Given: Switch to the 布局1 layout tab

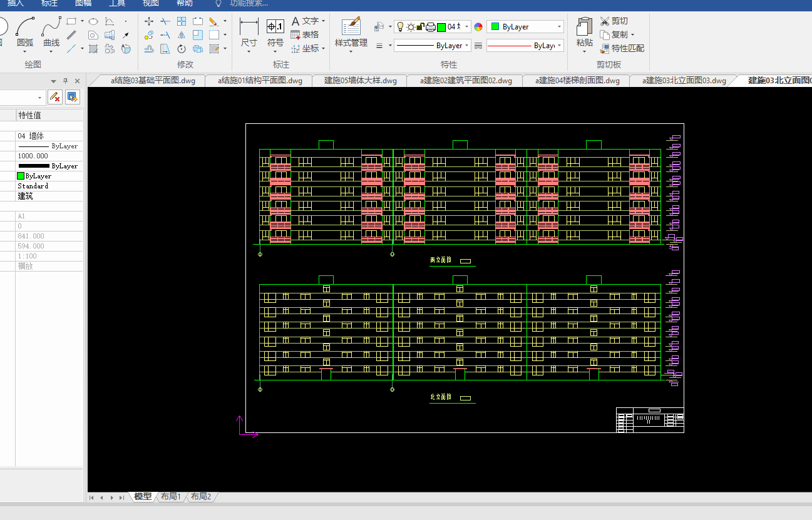Looking at the screenshot, I should pyautogui.click(x=170, y=497).
